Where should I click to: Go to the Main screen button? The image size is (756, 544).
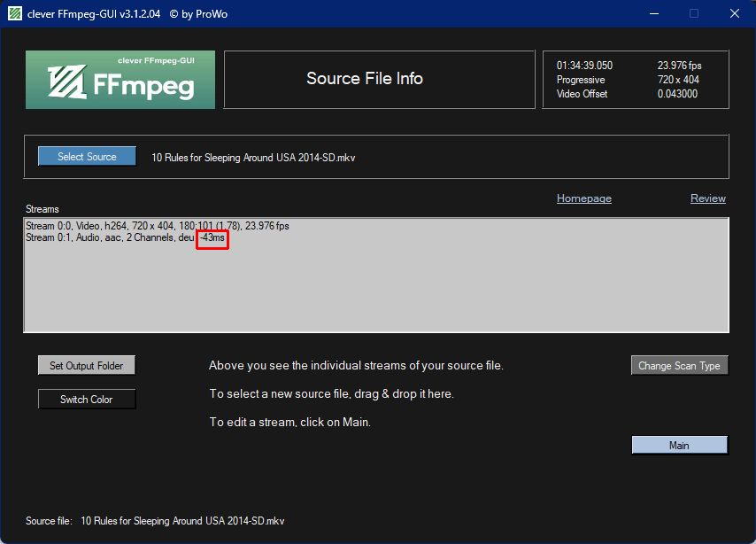pyautogui.click(x=679, y=445)
